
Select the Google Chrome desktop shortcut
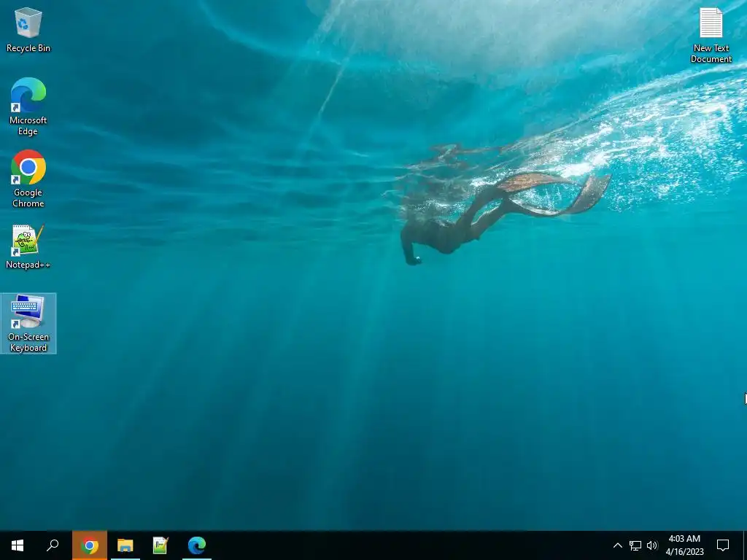click(x=28, y=179)
